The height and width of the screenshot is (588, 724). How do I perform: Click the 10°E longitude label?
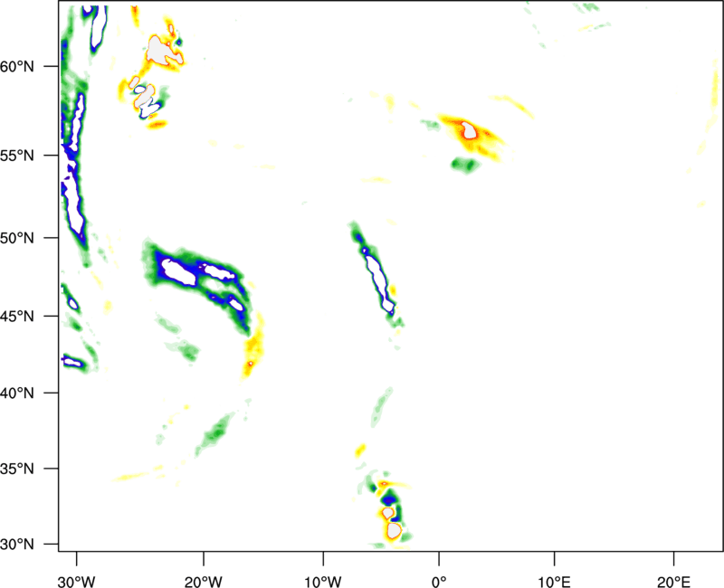[554, 582]
